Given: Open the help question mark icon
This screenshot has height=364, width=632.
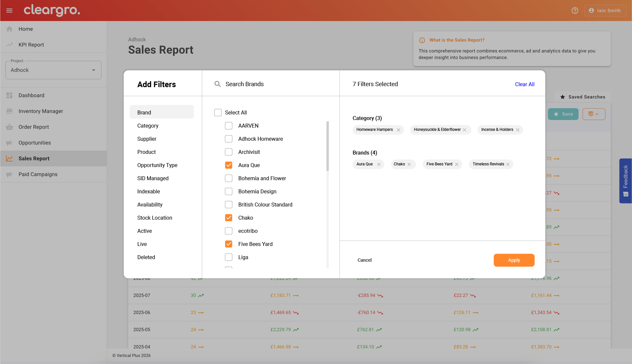Looking at the screenshot, I should pyautogui.click(x=575, y=11).
